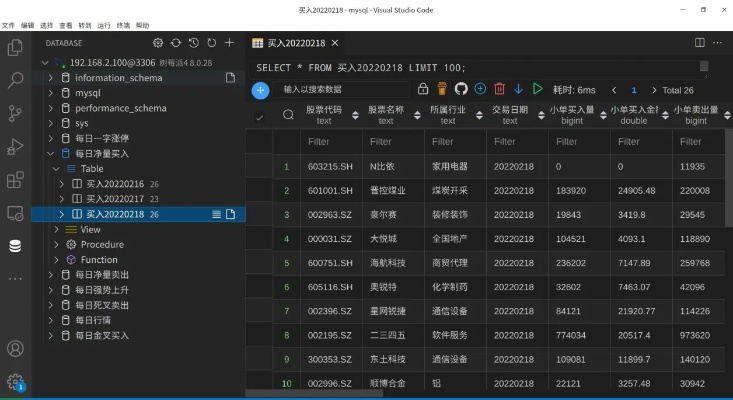
Task: Open the 查看 menu
Action: pos(66,25)
